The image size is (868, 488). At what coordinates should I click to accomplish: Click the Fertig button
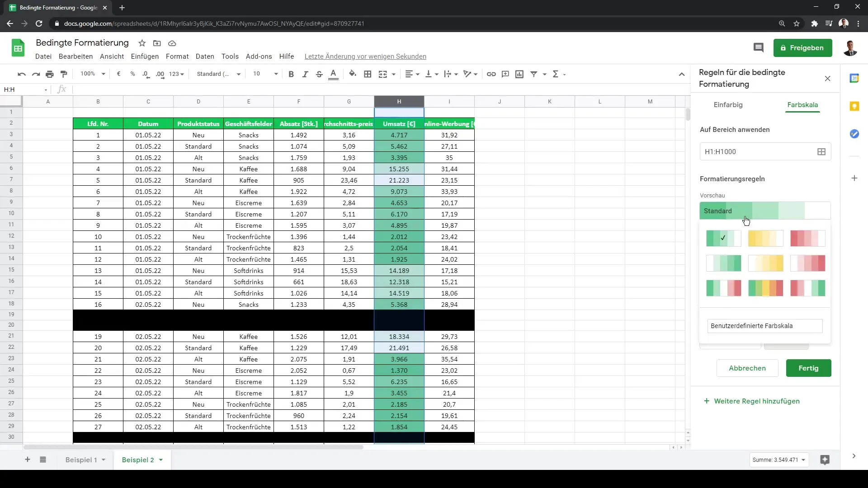coord(810,368)
